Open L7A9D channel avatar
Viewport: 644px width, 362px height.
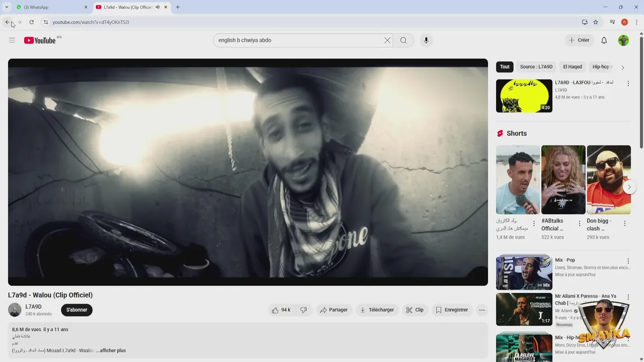(15, 310)
